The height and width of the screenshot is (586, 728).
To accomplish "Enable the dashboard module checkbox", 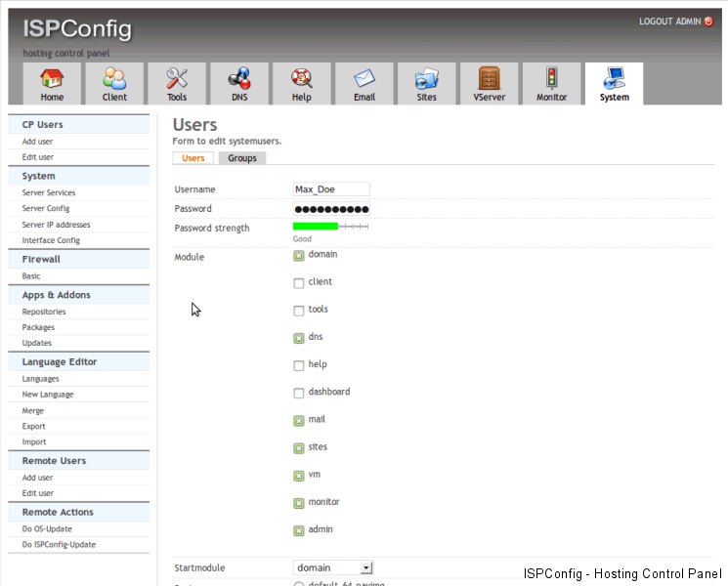I will (x=299, y=394).
